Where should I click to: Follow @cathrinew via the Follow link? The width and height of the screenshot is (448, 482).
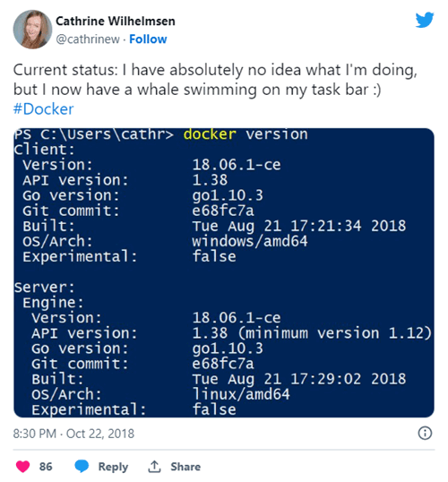coord(148,39)
